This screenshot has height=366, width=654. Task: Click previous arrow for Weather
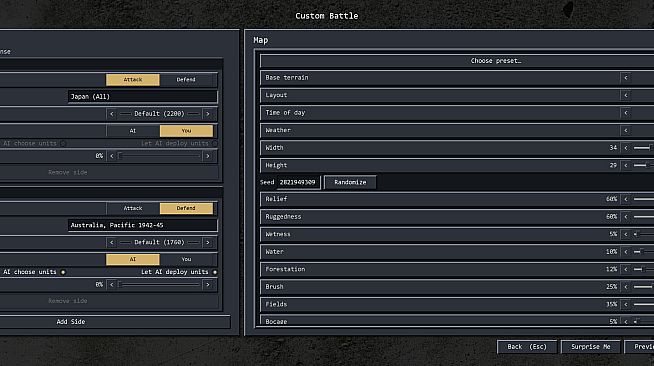coord(626,130)
